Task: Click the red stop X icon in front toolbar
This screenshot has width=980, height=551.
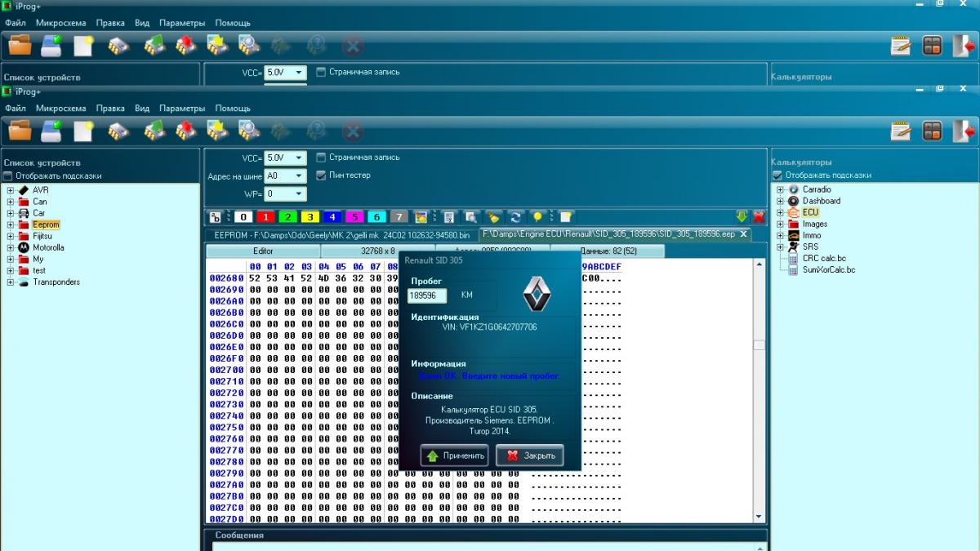Action: pyautogui.click(x=352, y=131)
